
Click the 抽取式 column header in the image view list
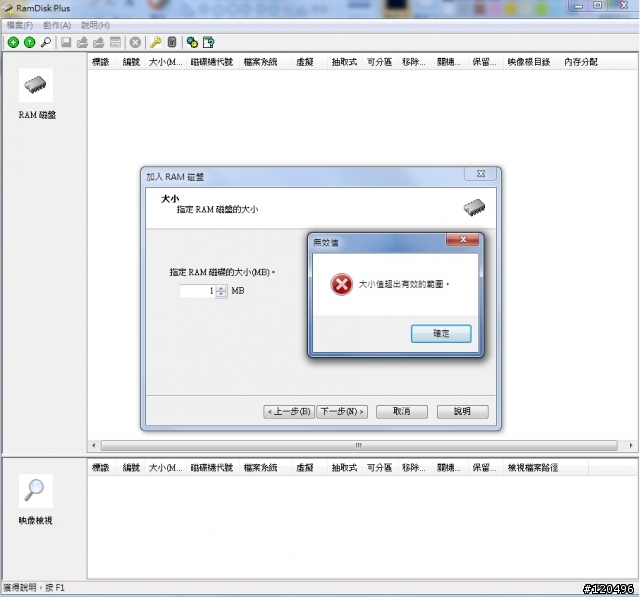pos(344,468)
